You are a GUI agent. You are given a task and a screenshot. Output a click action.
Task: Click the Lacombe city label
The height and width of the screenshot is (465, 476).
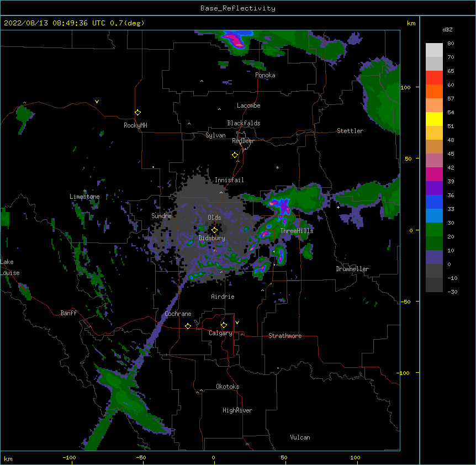tap(248, 105)
